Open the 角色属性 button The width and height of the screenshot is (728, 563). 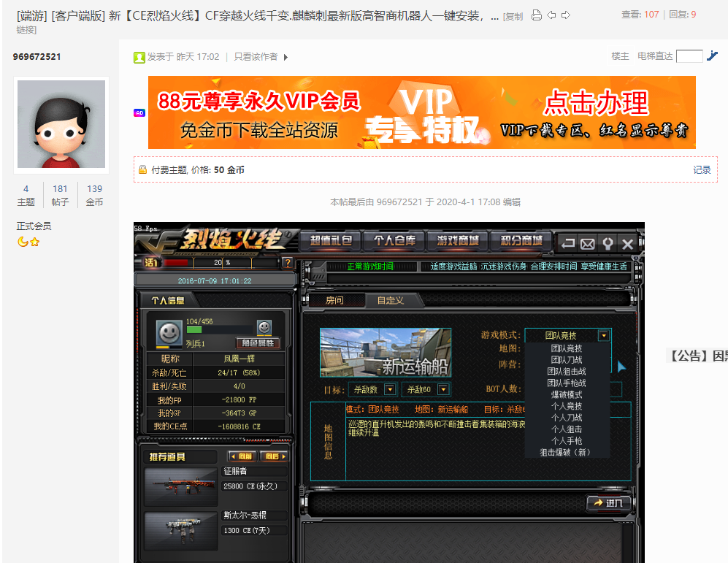pos(258,342)
